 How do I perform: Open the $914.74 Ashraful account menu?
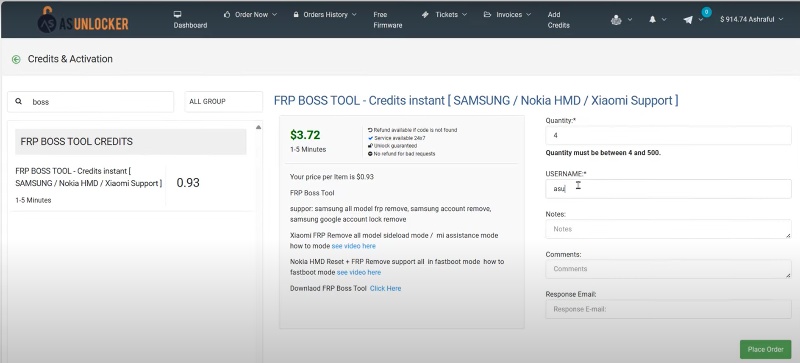[752, 19]
